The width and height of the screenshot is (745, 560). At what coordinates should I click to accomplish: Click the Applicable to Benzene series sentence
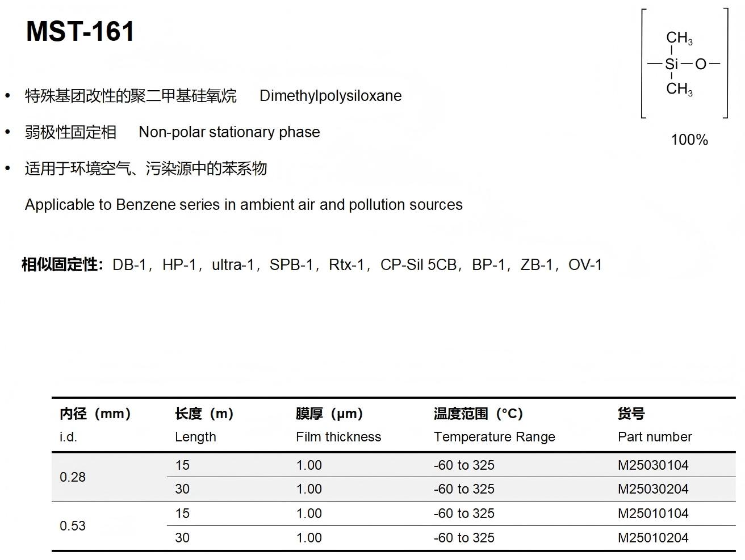[244, 205]
